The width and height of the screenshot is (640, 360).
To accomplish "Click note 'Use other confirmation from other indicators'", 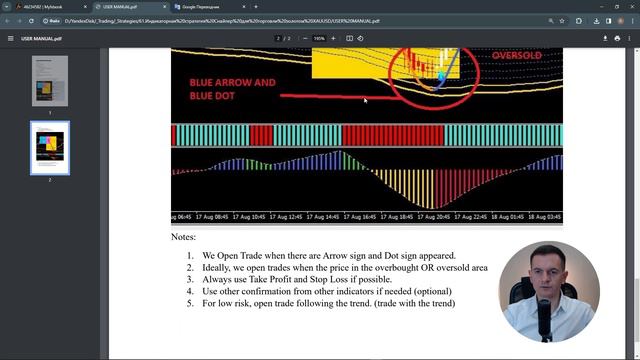I will [x=327, y=291].
